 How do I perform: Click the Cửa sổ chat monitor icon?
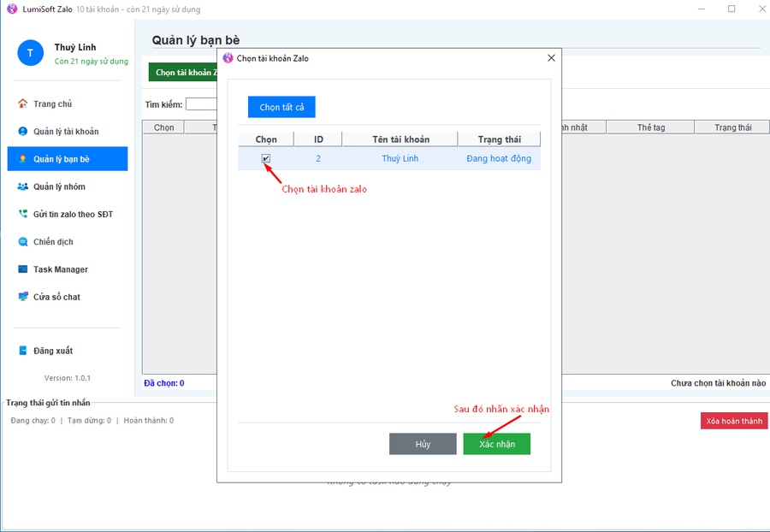(23, 297)
